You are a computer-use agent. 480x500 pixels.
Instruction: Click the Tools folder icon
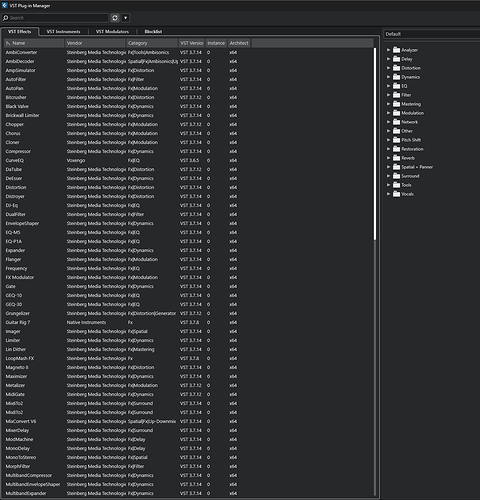point(396,185)
